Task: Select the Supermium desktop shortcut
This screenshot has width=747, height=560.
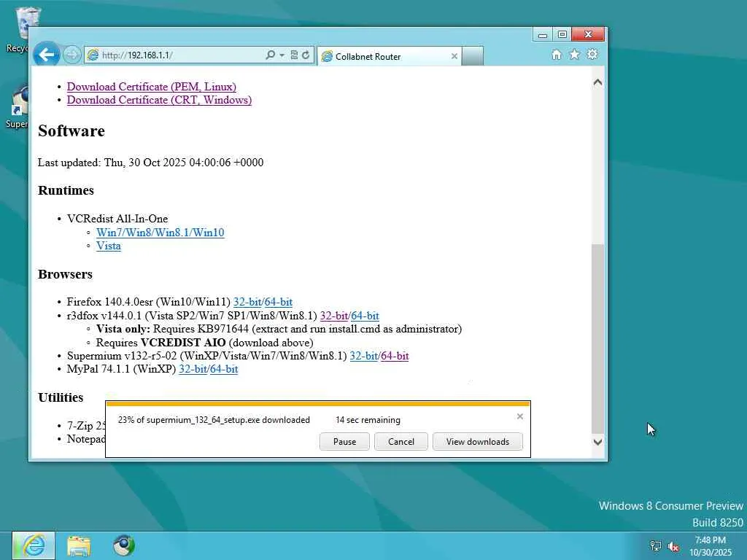Action: click(x=18, y=107)
